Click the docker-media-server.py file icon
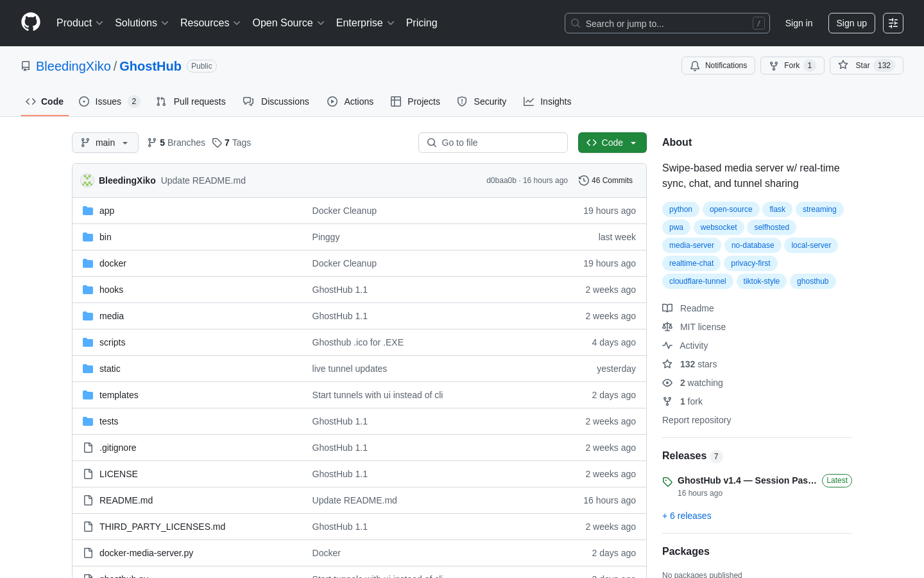 [x=88, y=553]
